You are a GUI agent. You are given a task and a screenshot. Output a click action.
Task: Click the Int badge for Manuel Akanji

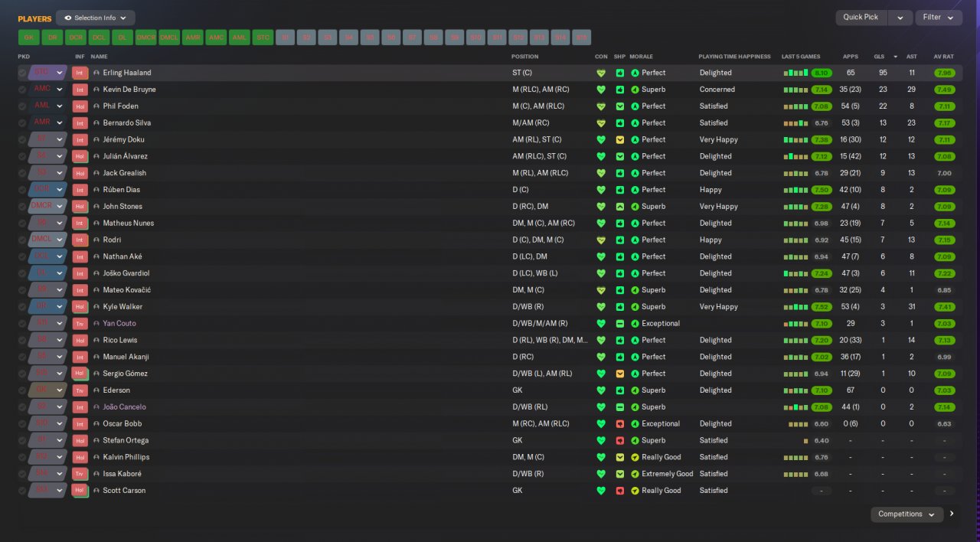click(x=80, y=357)
